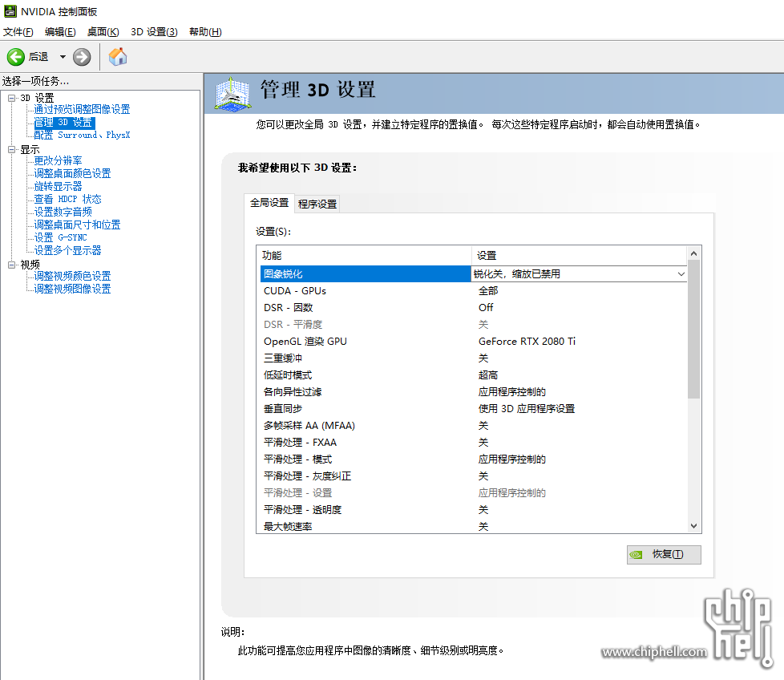This screenshot has width=784, height=680.
Task: Click the settings list scroll-down arrow
Action: click(693, 525)
